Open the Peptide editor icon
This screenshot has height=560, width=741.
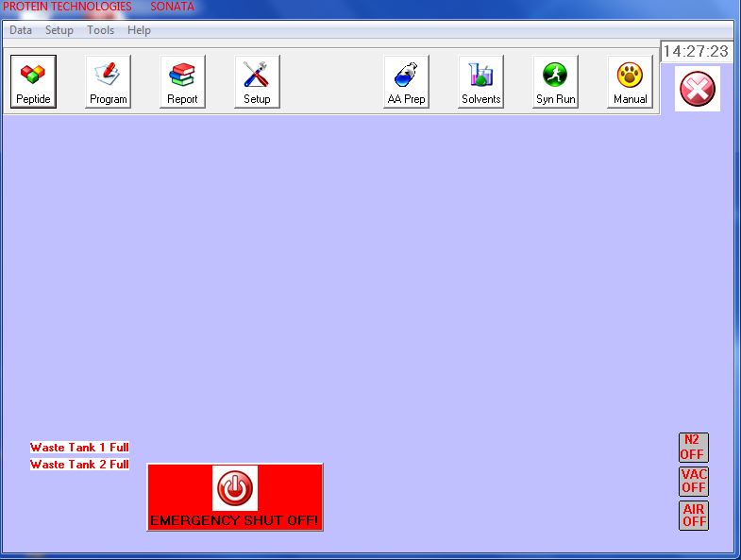pyautogui.click(x=34, y=81)
